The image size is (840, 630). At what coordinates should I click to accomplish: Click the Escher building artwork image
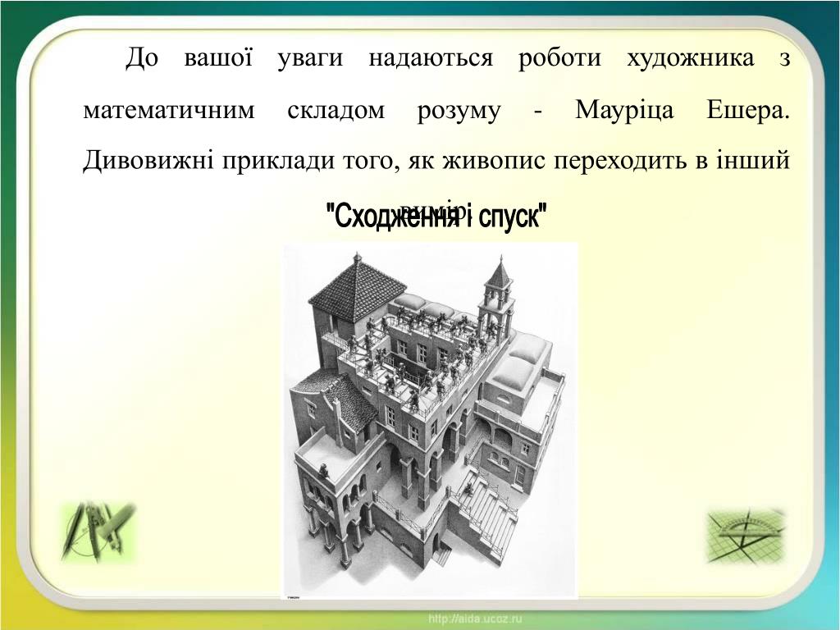pyautogui.click(x=431, y=421)
